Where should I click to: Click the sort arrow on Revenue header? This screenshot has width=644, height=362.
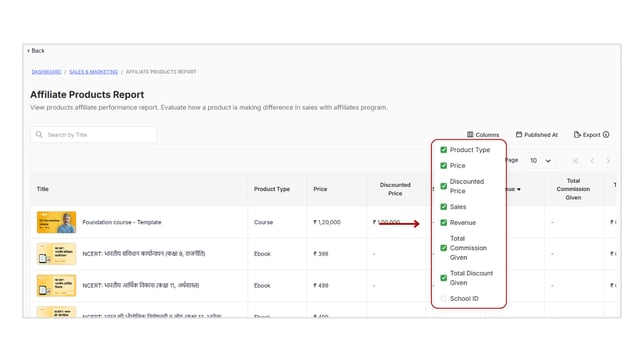point(519,189)
